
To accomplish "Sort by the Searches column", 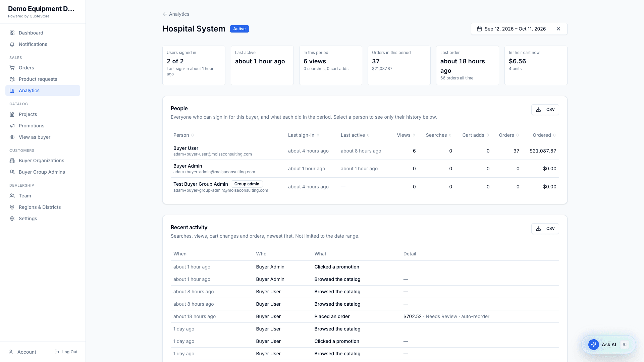I will [439, 135].
